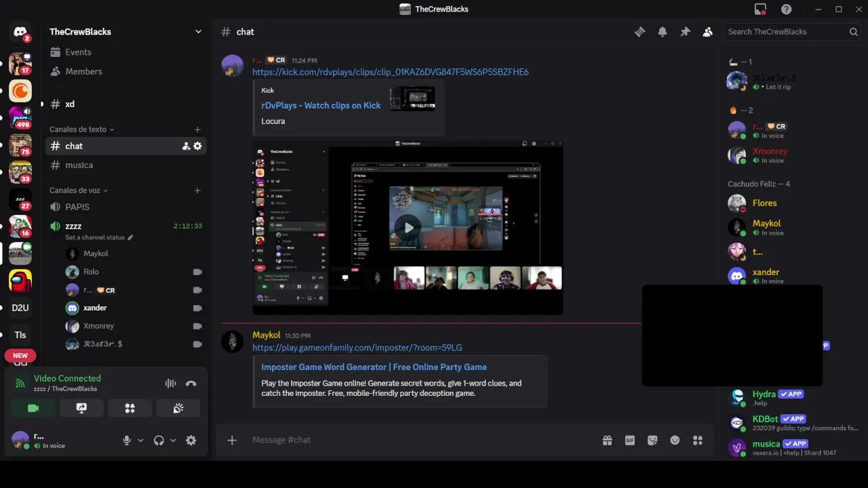
Task: Play the embedded screenshot video
Action: pos(408,228)
